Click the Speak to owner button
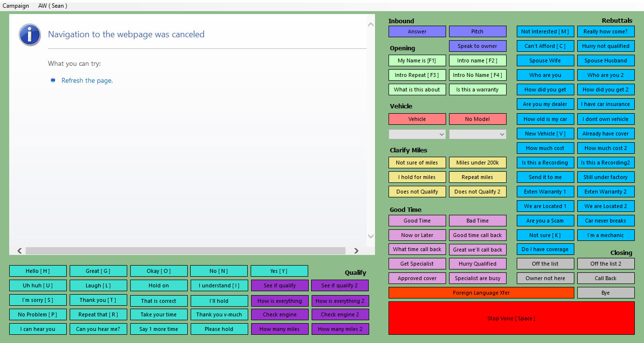Image resolution: width=644 pixels, height=343 pixels. click(x=478, y=46)
